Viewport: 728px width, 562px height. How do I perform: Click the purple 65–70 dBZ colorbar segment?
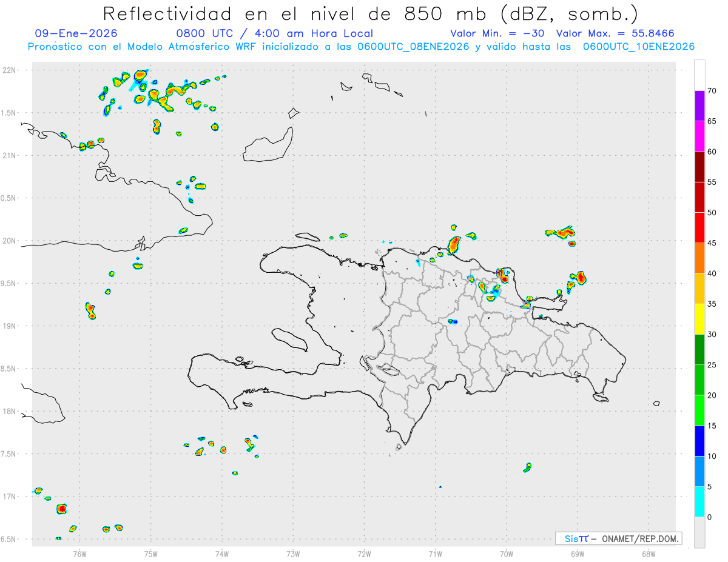pos(699,106)
